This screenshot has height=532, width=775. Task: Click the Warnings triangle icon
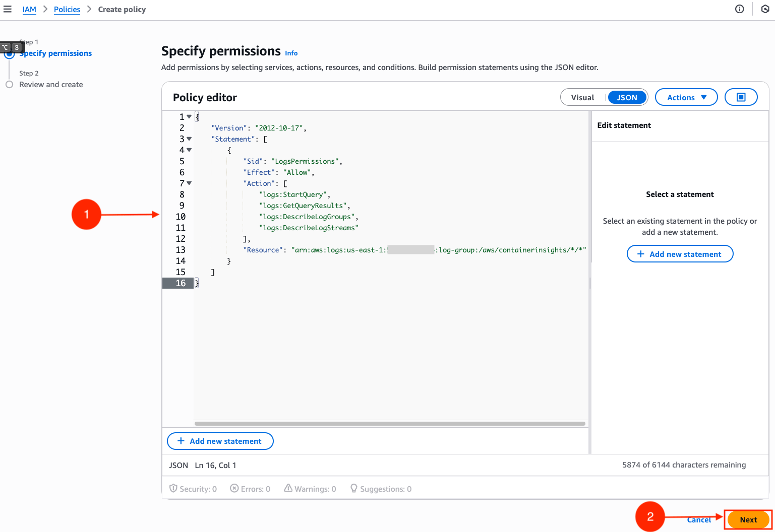tap(288, 488)
